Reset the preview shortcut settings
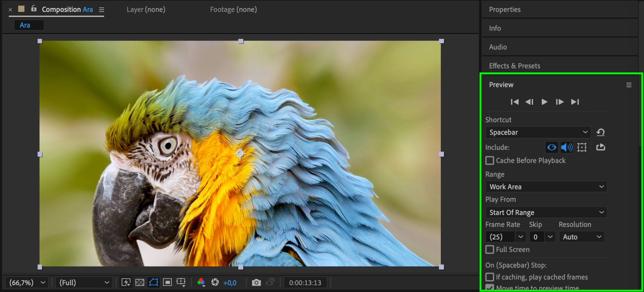Screen dimensions: 644x292 pos(601,132)
